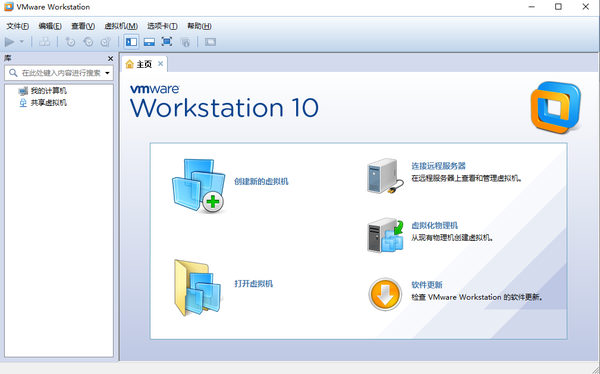Open the snapshot manager toolbar icon

click(x=106, y=42)
